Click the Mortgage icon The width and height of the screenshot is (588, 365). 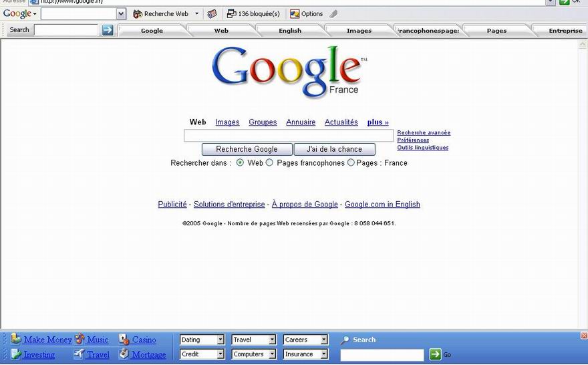(x=124, y=354)
